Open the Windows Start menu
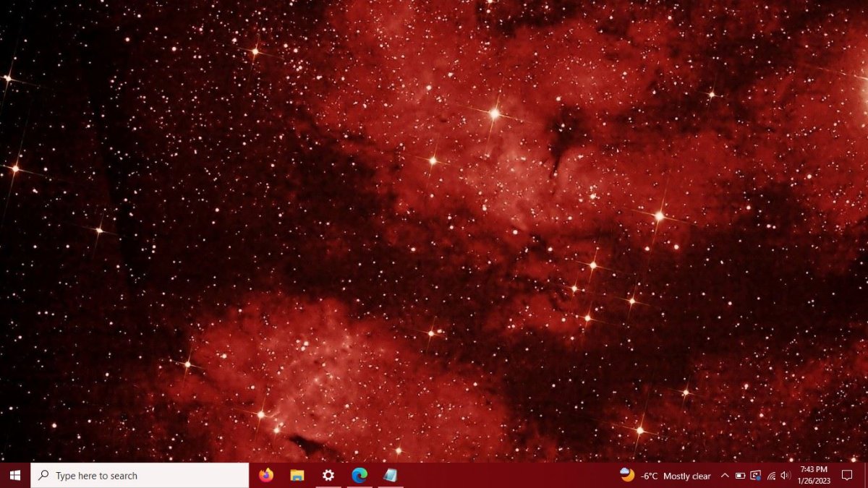 tap(14, 476)
